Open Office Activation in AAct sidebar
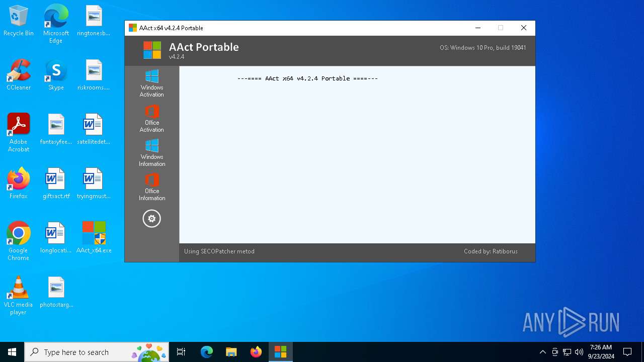644x362 pixels. [x=151, y=119]
